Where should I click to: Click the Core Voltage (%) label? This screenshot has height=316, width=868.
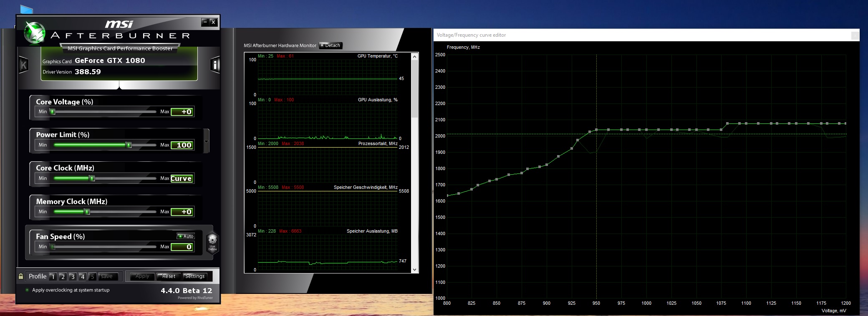coord(65,102)
